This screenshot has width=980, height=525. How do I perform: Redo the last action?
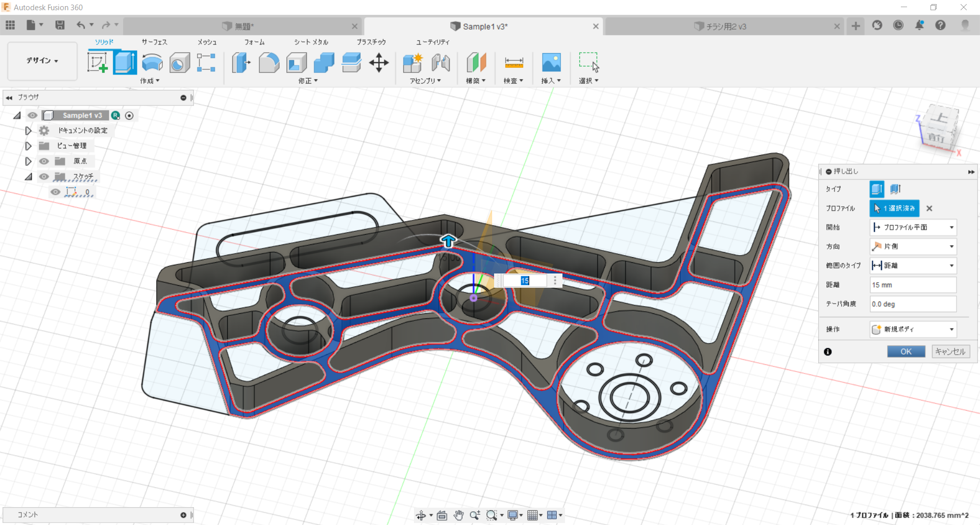(x=106, y=25)
